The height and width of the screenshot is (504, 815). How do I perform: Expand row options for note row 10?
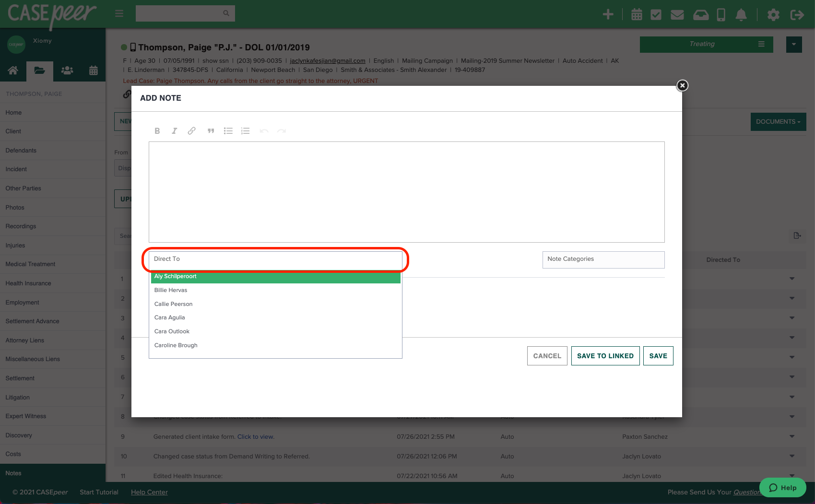[792, 456]
